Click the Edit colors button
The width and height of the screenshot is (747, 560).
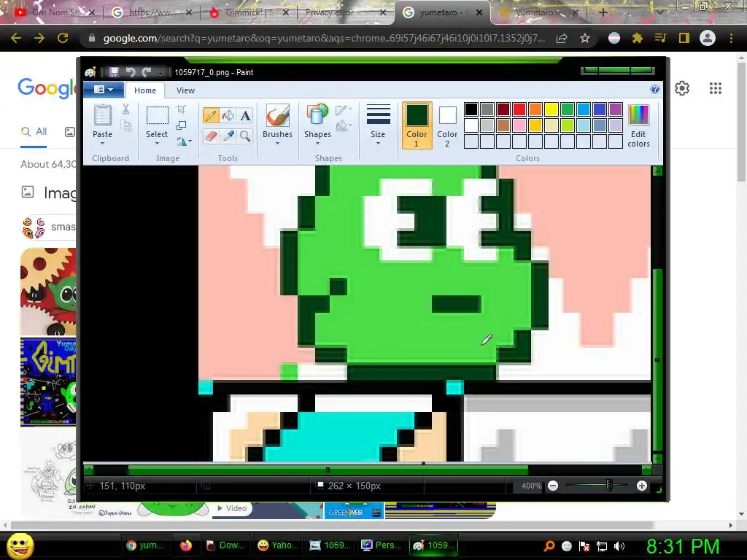(638, 126)
